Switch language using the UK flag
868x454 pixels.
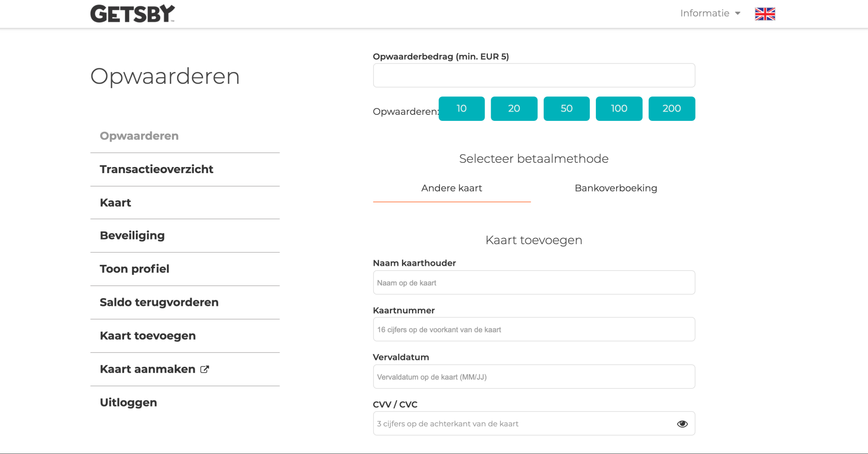(x=765, y=14)
